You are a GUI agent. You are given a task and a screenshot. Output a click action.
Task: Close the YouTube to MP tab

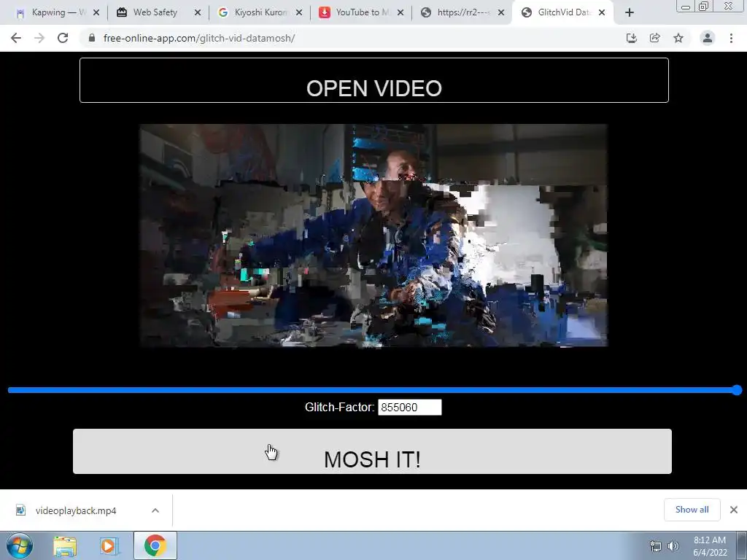[x=400, y=13]
